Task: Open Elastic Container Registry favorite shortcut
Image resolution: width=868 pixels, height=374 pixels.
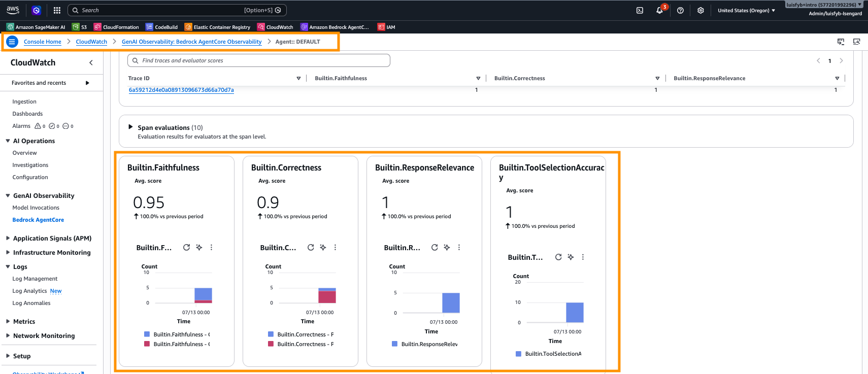Action: (217, 27)
